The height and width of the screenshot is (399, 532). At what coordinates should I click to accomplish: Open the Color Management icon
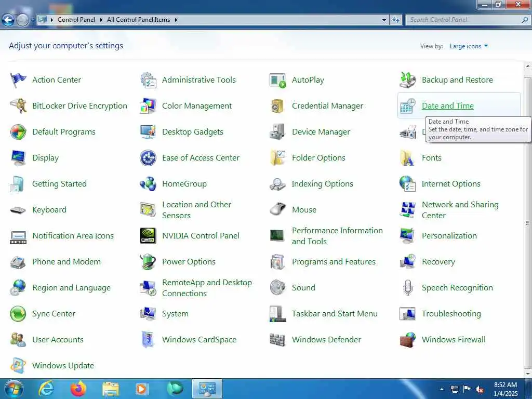(148, 106)
